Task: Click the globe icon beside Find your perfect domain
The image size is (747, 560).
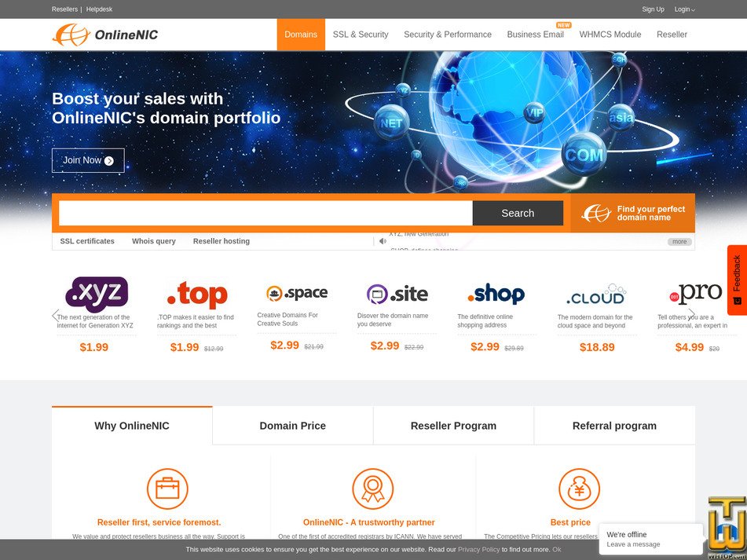Action: coord(596,213)
